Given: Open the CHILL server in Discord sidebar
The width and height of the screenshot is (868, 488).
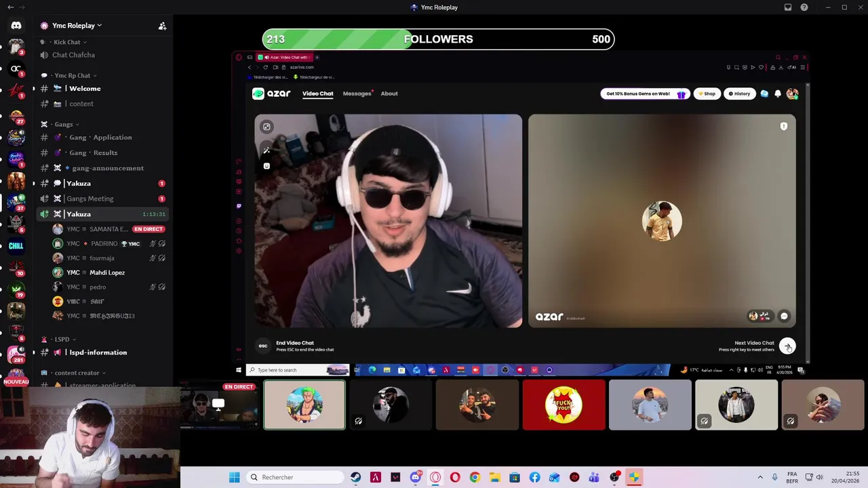Looking at the screenshot, I should click(x=16, y=245).
